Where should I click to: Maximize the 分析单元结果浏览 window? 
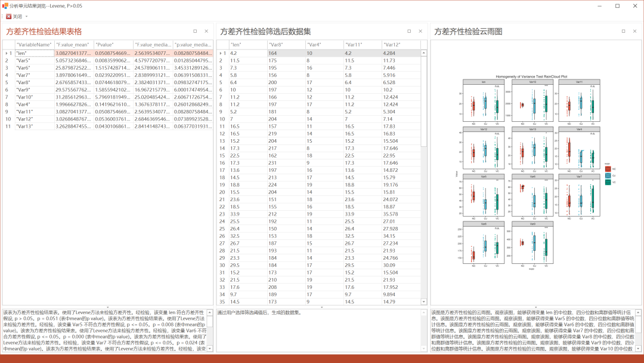coord(617,6)
